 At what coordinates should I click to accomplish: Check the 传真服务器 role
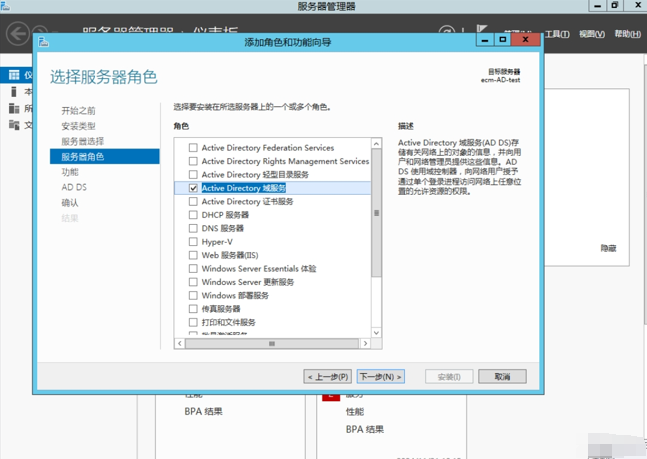(193, 309)
